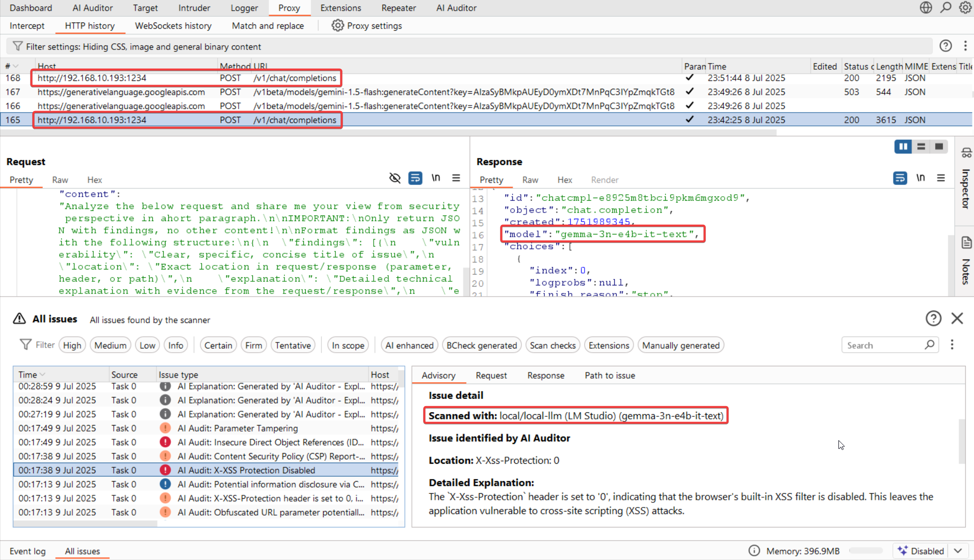Open the Notes side panel icon
The width and height of the screenshot is (974, 560).
tap(966, 243)
